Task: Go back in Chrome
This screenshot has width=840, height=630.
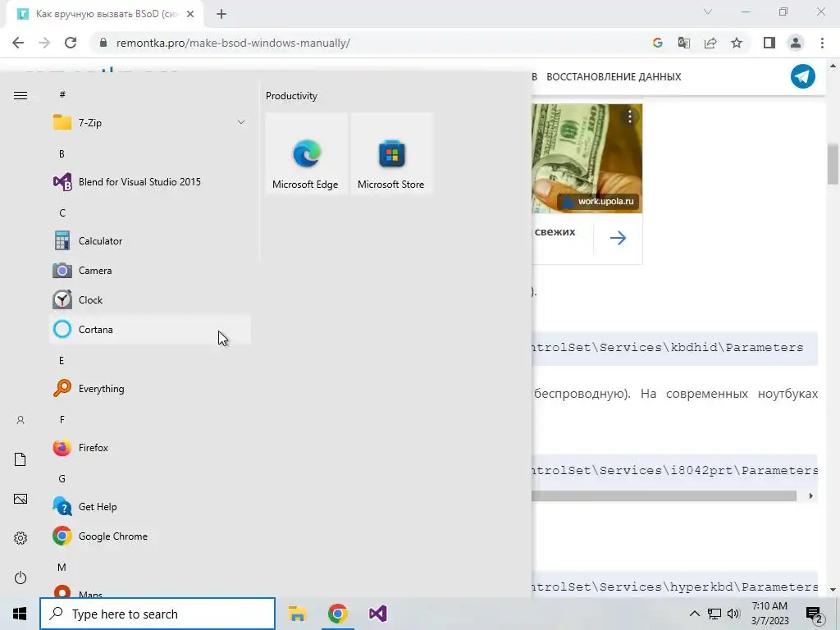Action: [18, 43]
